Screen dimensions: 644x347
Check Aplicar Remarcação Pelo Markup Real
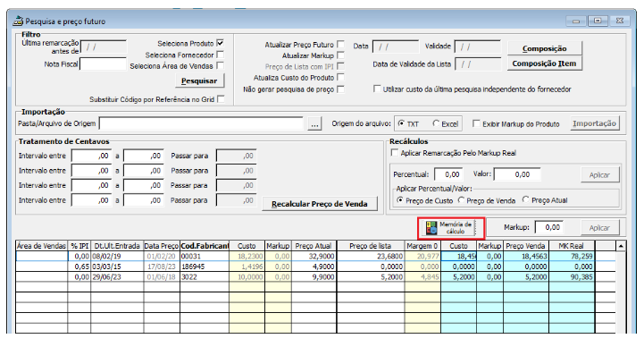click(394, 153)
